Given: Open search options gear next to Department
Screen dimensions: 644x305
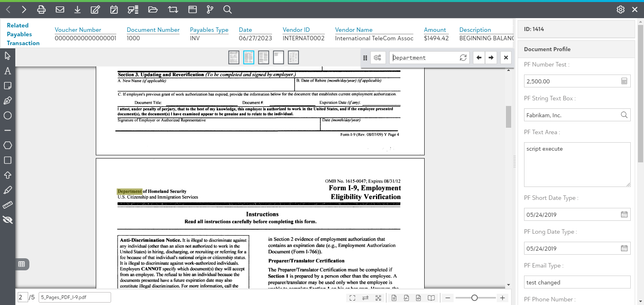Looking at the screenshot, I should tap(377, 58).
